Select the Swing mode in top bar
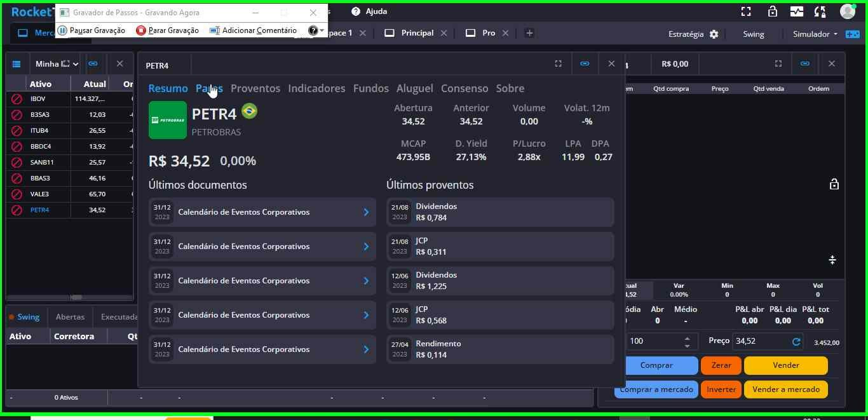This screenshot has height=420, width=868. coord(754,34)
